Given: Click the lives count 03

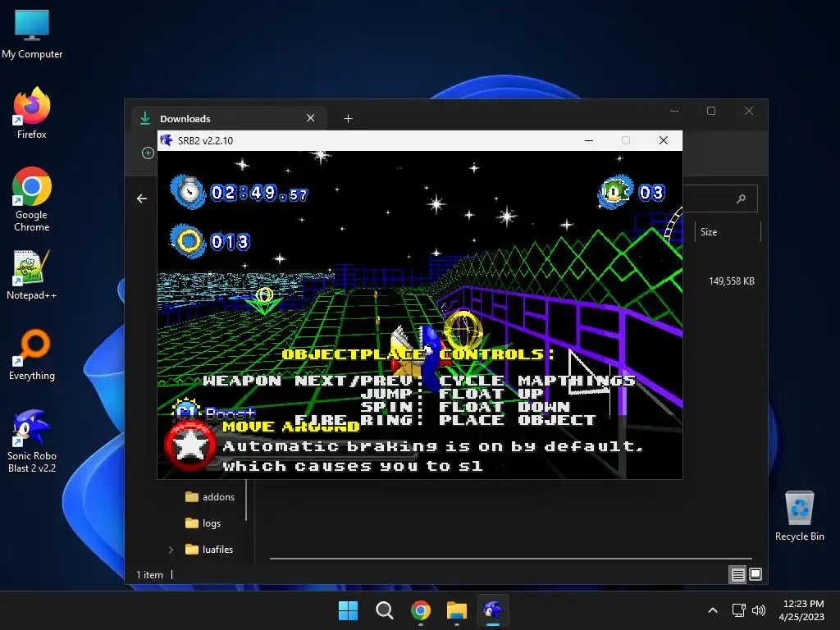Looking at the screenshot, I should pyautogui.click(x=651, y=192).
